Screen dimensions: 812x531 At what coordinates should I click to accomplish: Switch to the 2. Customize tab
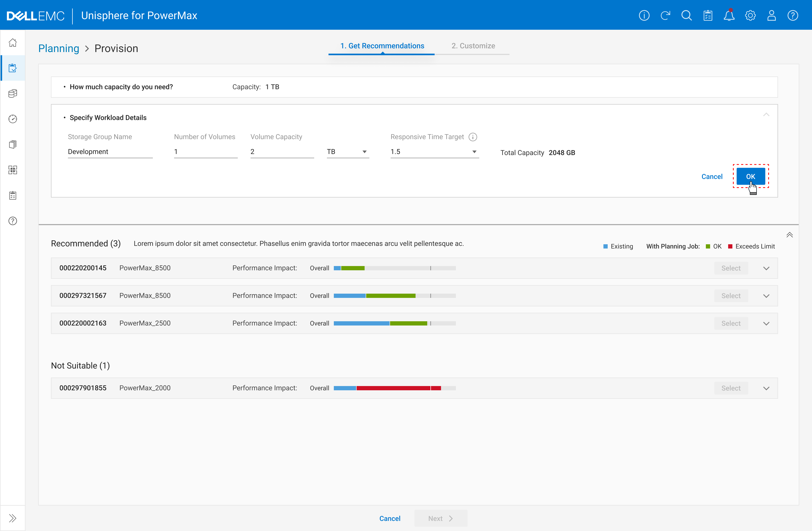point(473,46)
